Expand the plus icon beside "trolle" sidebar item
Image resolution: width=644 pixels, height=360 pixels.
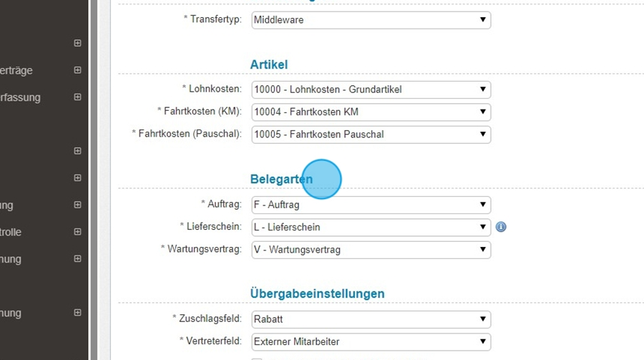click(77, 232)
